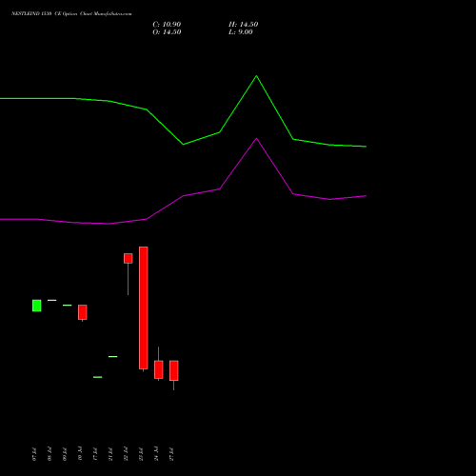Click the high value H: 14.50

click(244, 25)
